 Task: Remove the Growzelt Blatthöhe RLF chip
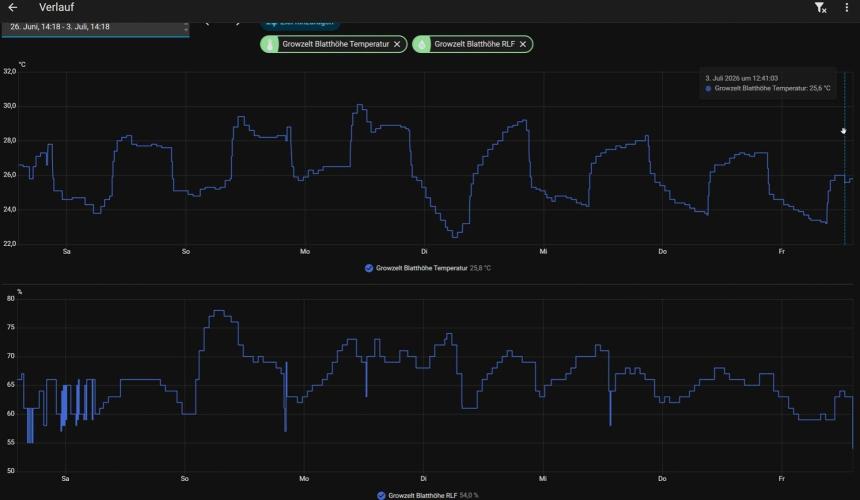pos(523,44)
